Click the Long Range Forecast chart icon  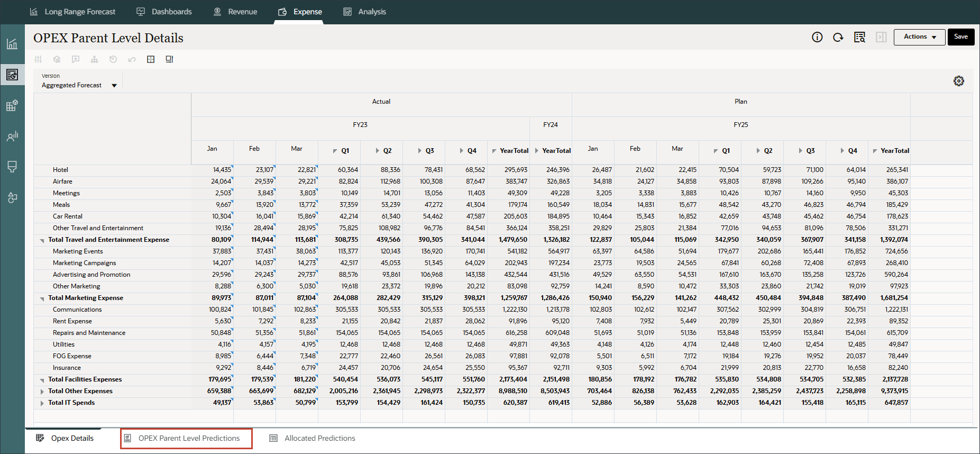34,12
